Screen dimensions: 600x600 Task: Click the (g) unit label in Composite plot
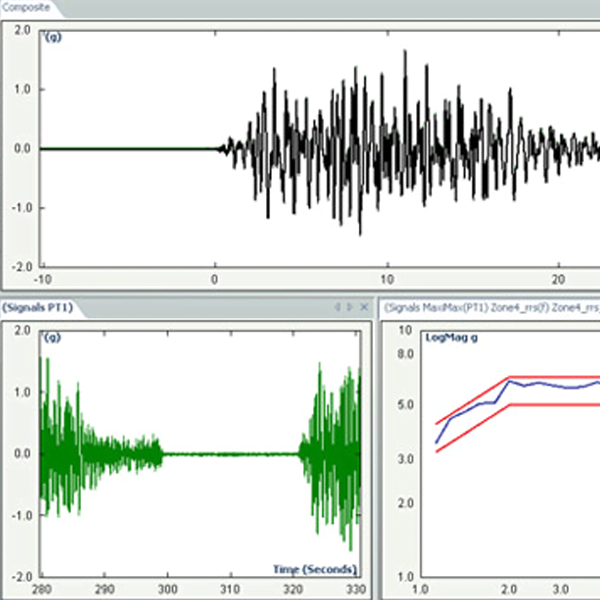pyautogui.click(x=54, y=37)
